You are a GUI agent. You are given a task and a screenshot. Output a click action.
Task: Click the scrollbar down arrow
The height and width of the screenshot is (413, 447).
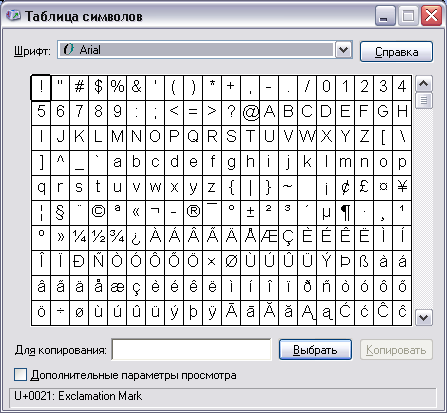tap(424, 317)
